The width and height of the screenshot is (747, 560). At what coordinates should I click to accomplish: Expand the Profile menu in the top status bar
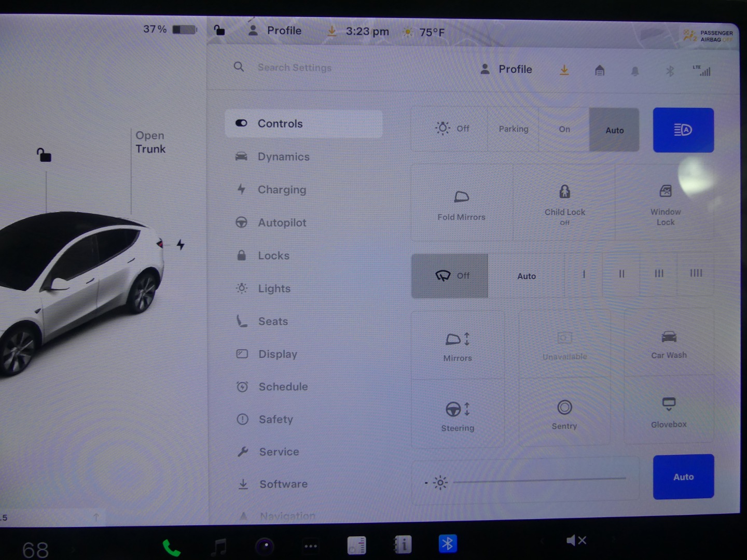click(275, 31)
